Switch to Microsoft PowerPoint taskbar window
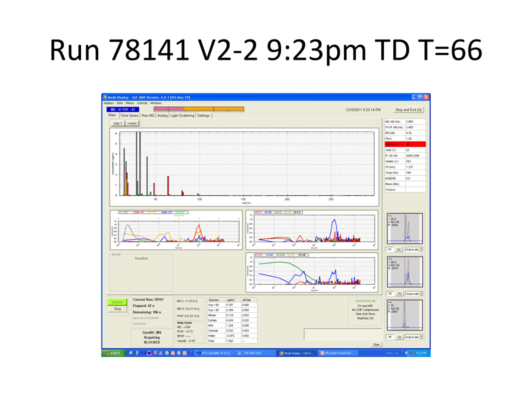Viewport: 532px width, 399px height. click(x=338, y=353)
